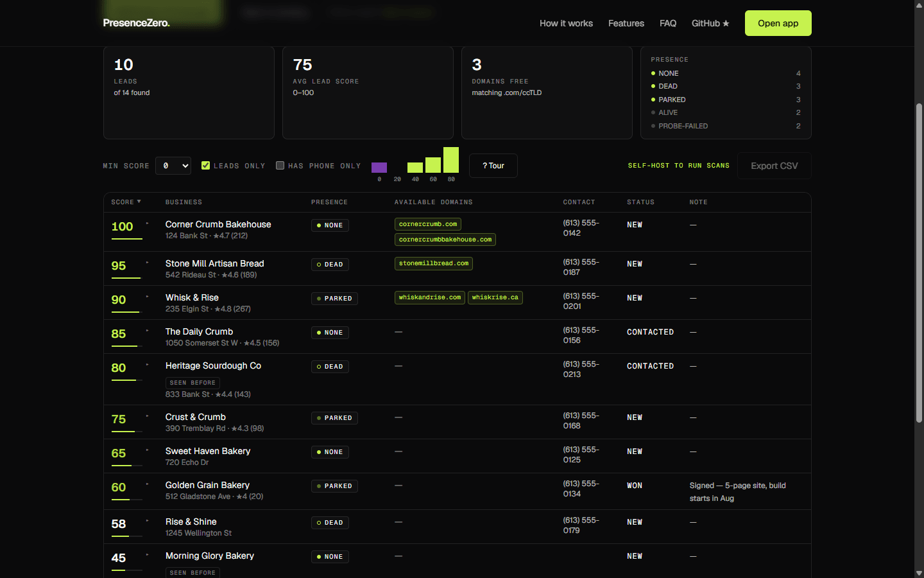
Task: Open the Min Score dropdown
Action: tap(173, 166)
